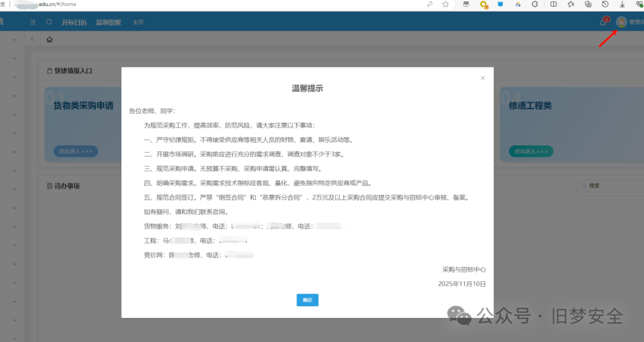This screenshot has width=644, height=342.
Task: Open the colorful paint extension icon
Action: pos(518,4)
